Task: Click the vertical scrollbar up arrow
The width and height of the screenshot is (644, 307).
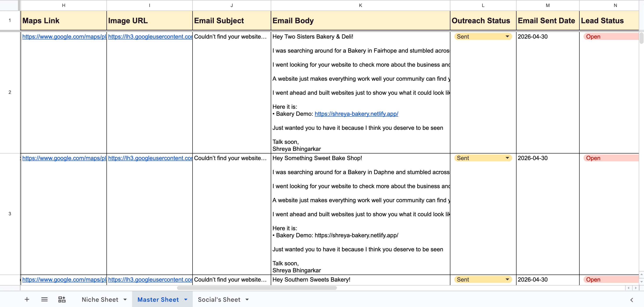Action: (x=641, y=274)
